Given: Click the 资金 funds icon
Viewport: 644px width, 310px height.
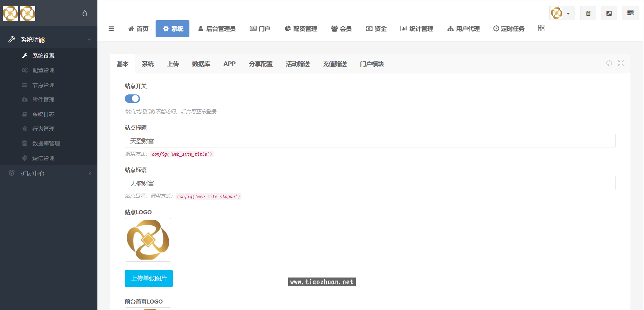Looking at the screenshot, I should [369, 29].
